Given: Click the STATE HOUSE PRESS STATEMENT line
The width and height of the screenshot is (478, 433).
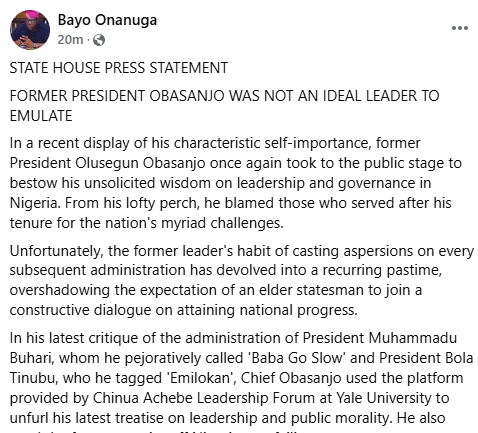Looking at the screenshot, I should point(119,68).
